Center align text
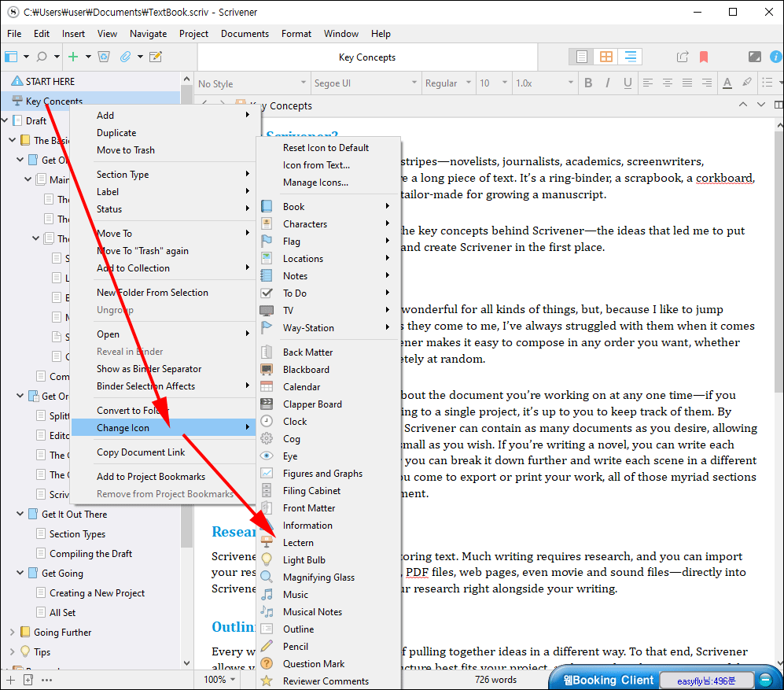 click(x=667, y=83)
